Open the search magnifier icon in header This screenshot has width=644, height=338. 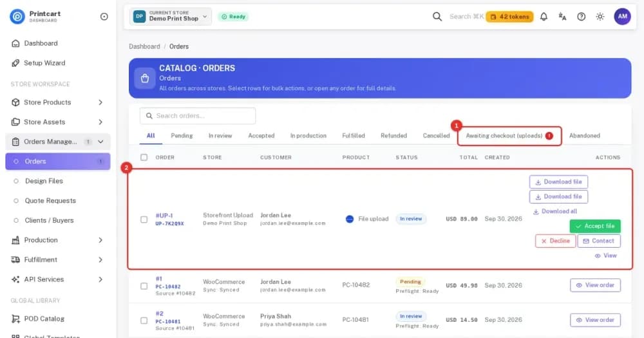pos(437,17)
